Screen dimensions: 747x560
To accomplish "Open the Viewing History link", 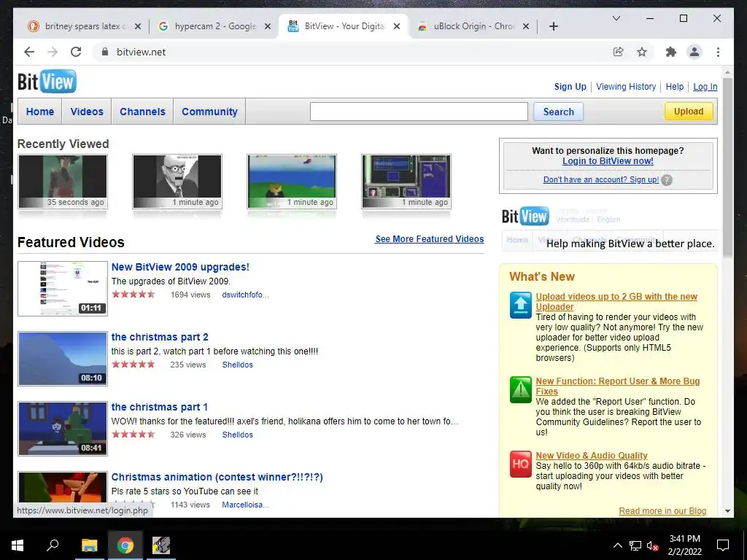I will pyautogui.click(x=626, y=87).
